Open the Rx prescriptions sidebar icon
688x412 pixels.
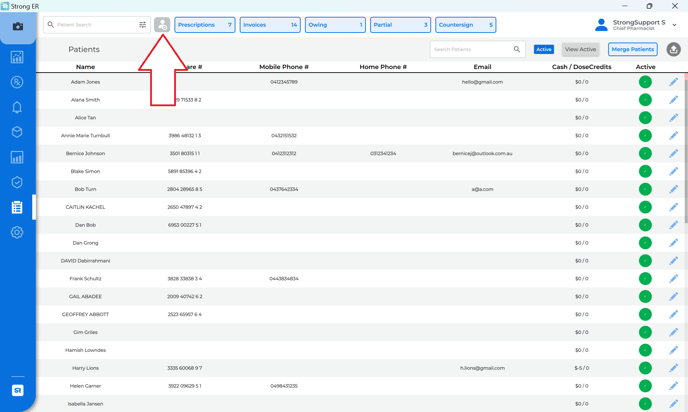pyautogui.click(x=17, y=82)
